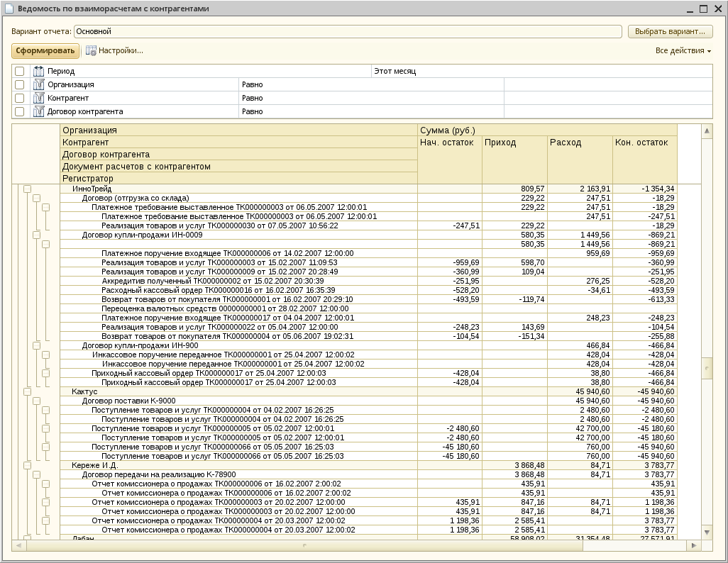This screenshot has height=563, width=728.
Task: Click the document icon in the title bar
Action: (9, 9)
